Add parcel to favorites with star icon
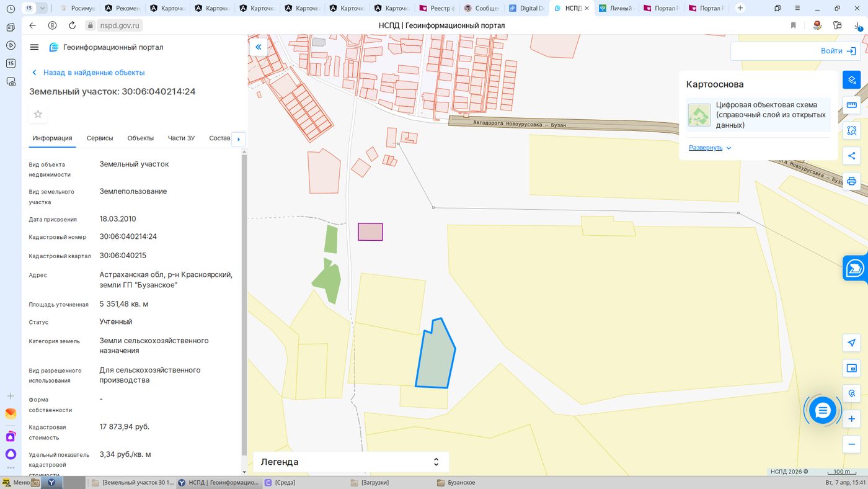Image resolution: width=868 pixels, height=489 pixels. [38, 114]
